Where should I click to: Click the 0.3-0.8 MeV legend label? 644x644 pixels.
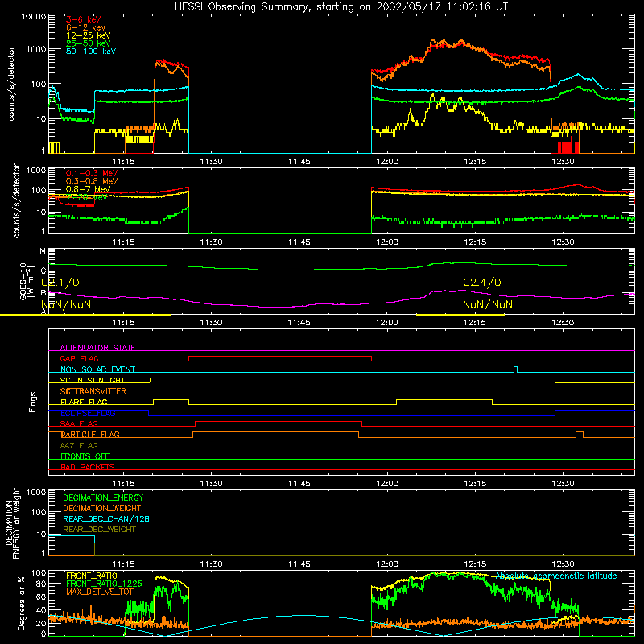tap(91, 181)
